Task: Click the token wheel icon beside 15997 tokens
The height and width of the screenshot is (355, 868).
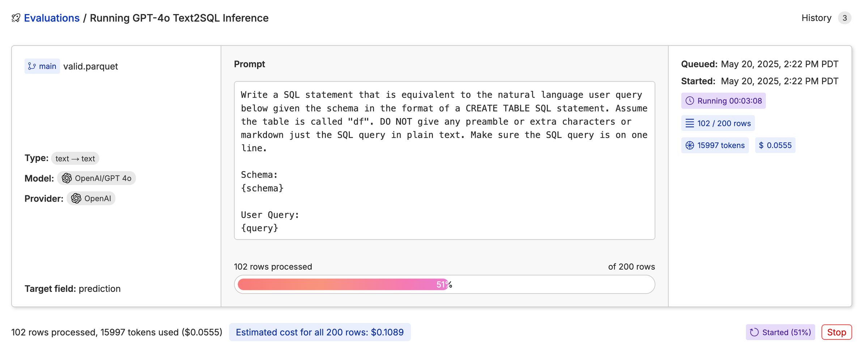Action: coord(689,145)
